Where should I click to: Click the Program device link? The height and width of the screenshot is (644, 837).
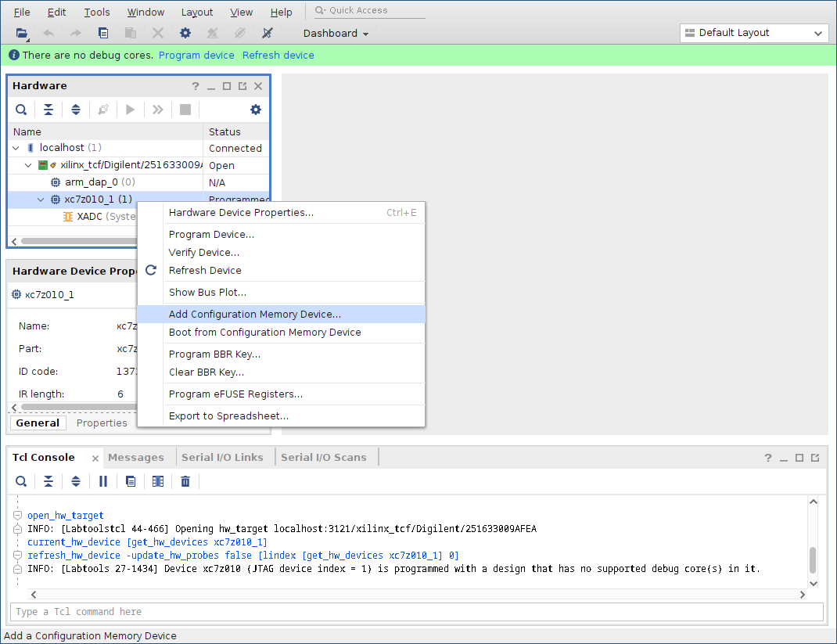(x=196, y=55)
